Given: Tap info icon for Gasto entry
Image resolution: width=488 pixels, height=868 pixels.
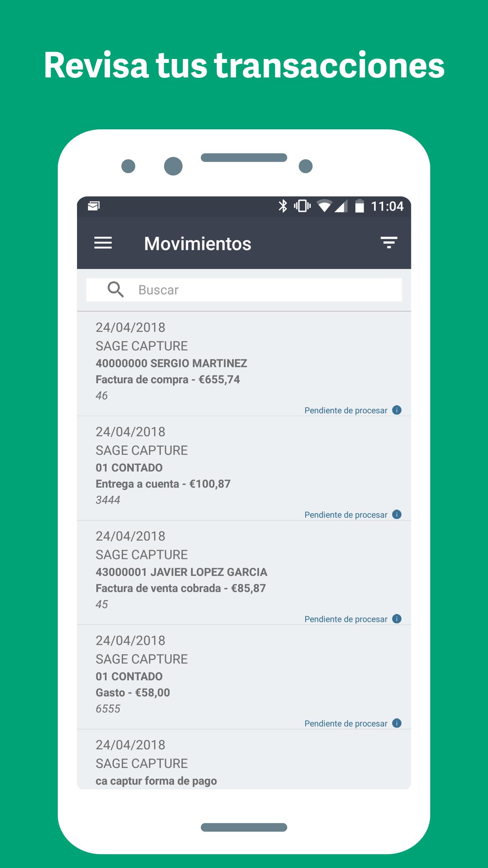Looking at the screenshot, I should (397, 723).
